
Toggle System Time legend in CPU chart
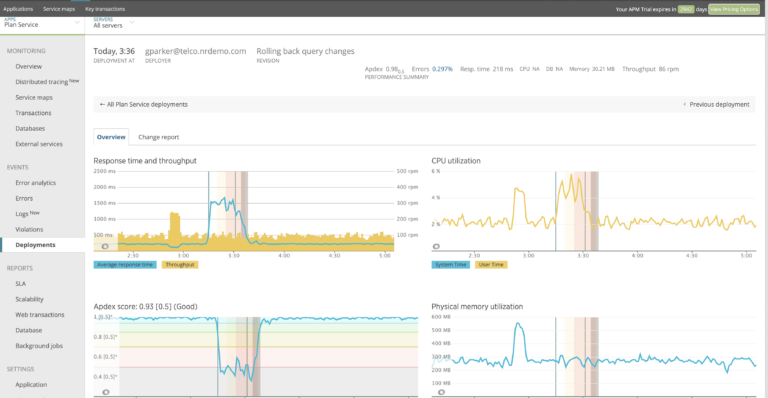451,264
